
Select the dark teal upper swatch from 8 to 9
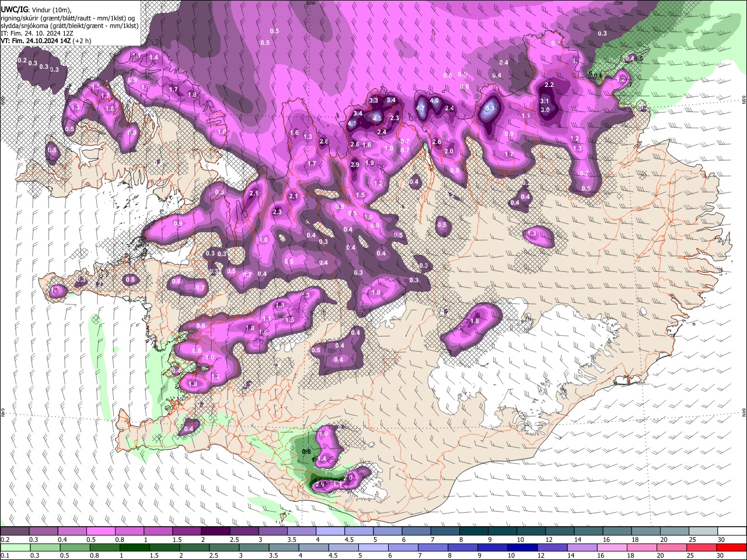(473, 531)
